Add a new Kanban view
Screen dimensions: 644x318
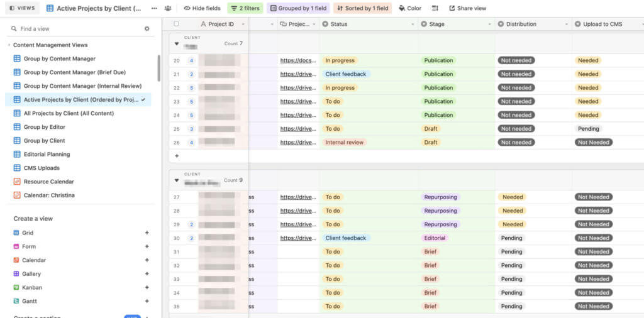(x=147, y=287)
